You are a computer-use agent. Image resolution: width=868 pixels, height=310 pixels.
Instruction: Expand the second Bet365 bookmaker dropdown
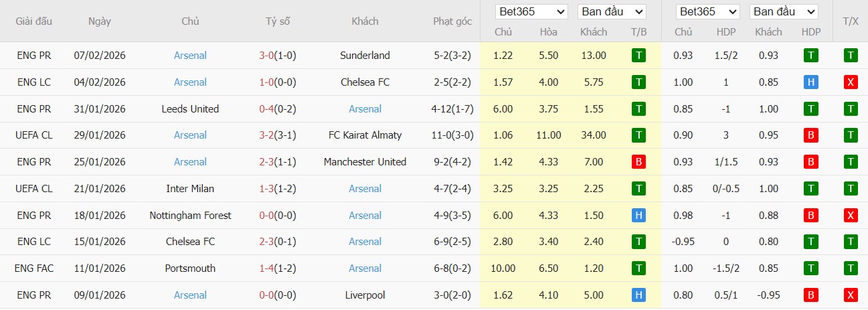pyautogui.click(x=708, y=12)
